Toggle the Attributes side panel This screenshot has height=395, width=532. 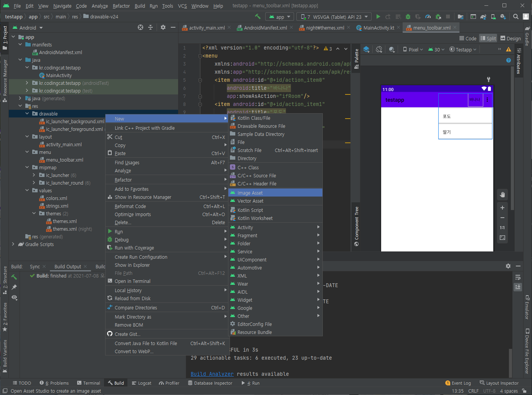click(519, 61)
